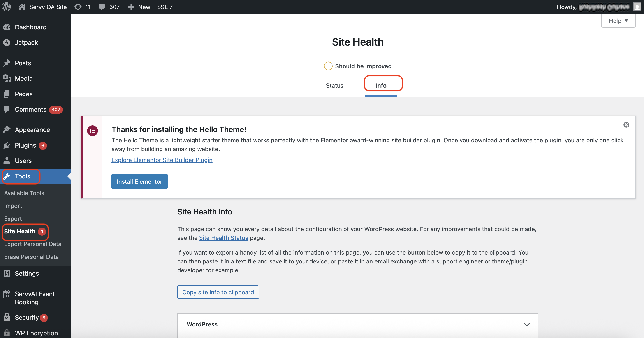The image size is (644, 338).
Task: Click the WordPress logo icon
Action: (7, 7)
